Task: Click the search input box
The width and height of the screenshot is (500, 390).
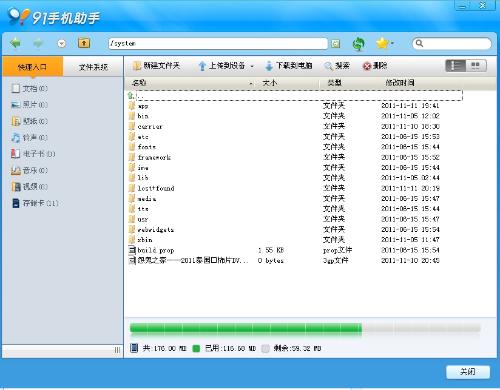Action: coord(452,43)
